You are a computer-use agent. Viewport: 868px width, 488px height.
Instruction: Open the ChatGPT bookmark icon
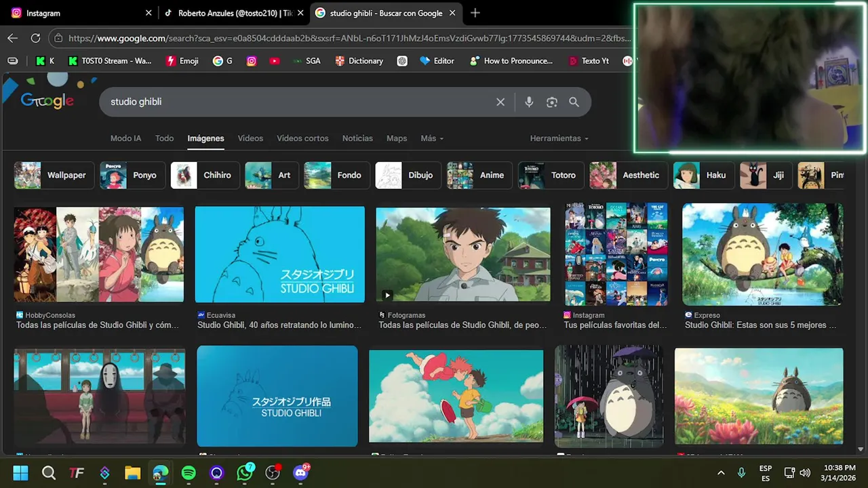[x=402, y=61]
